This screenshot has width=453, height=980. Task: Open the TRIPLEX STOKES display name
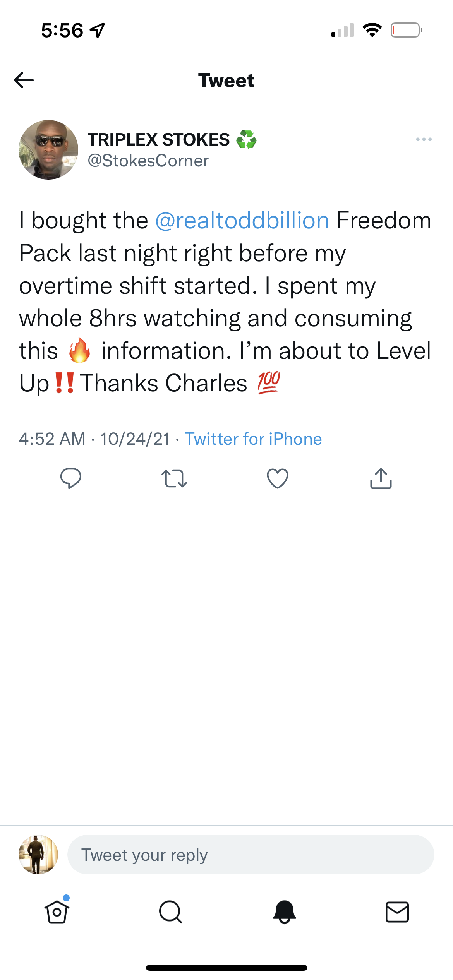159,139
